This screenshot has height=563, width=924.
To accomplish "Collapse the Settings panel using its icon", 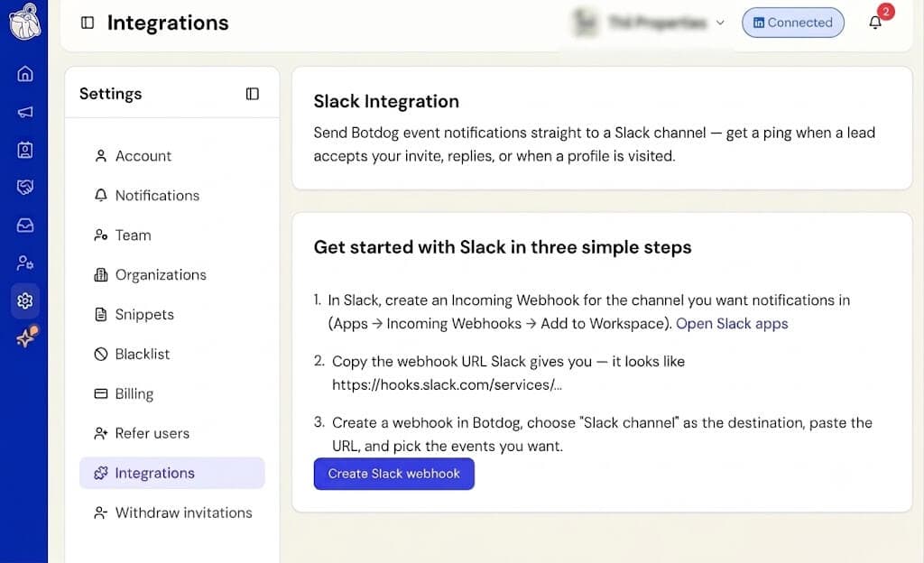I will click(x=253, y=94).
